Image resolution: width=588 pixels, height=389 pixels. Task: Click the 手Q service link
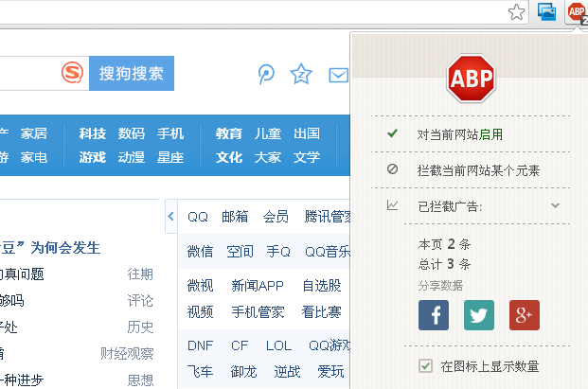(x=278, y=252)
